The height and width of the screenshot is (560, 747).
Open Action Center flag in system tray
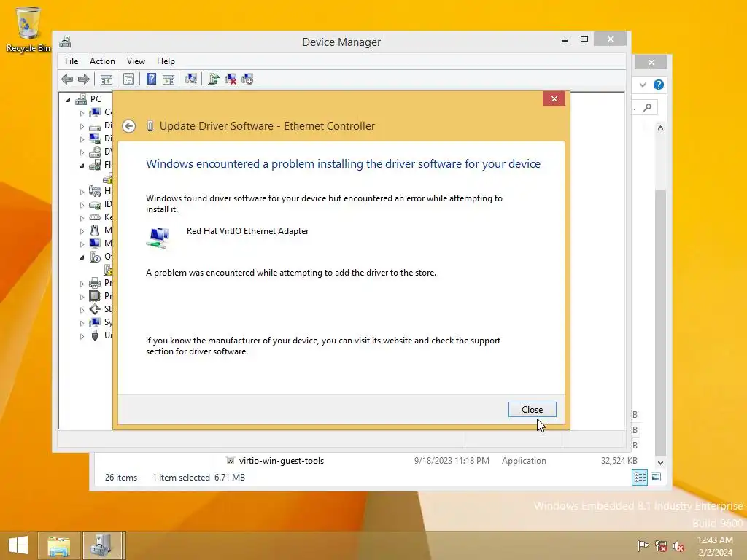[643, 545]
